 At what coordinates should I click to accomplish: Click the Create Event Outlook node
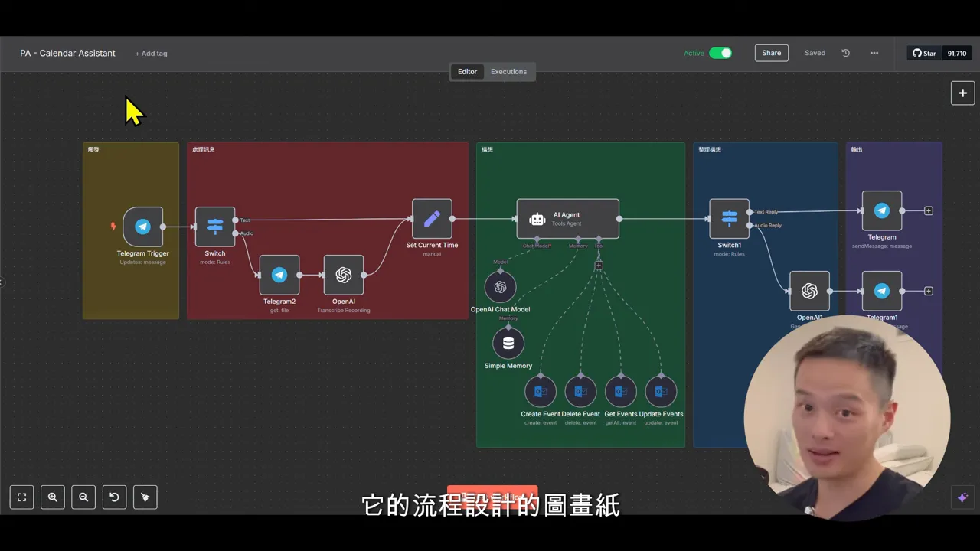click(541, 392)
